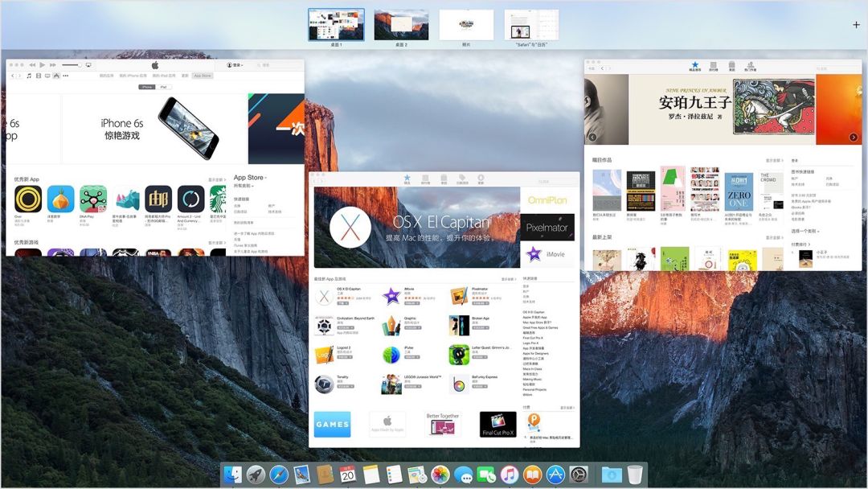868x489 pixels.
Task: Switch to iPad segment in iTunes store
Action: coord(163,86)
